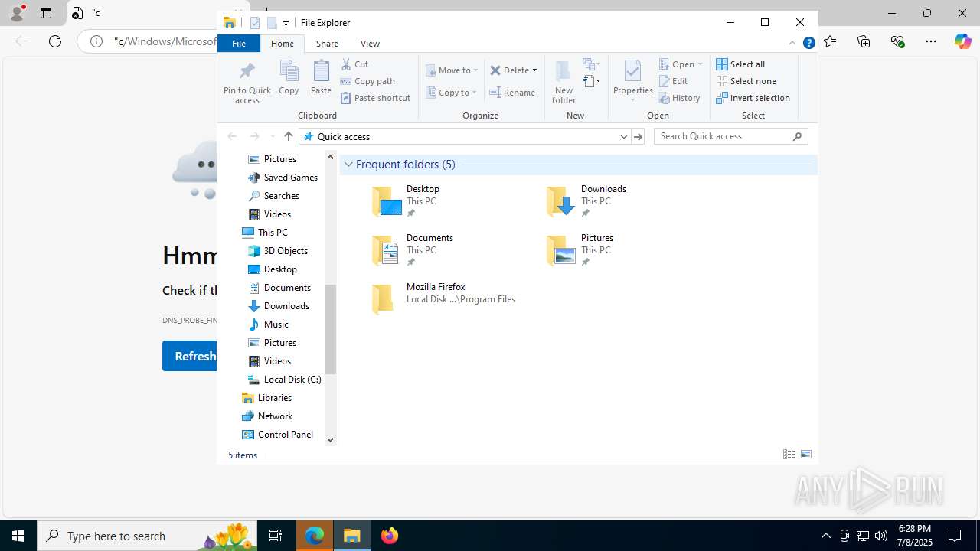The width and height of the screenshot is (980, 551).
Task: Switch to the Home ribbon tab
Action: pos(283,44)
